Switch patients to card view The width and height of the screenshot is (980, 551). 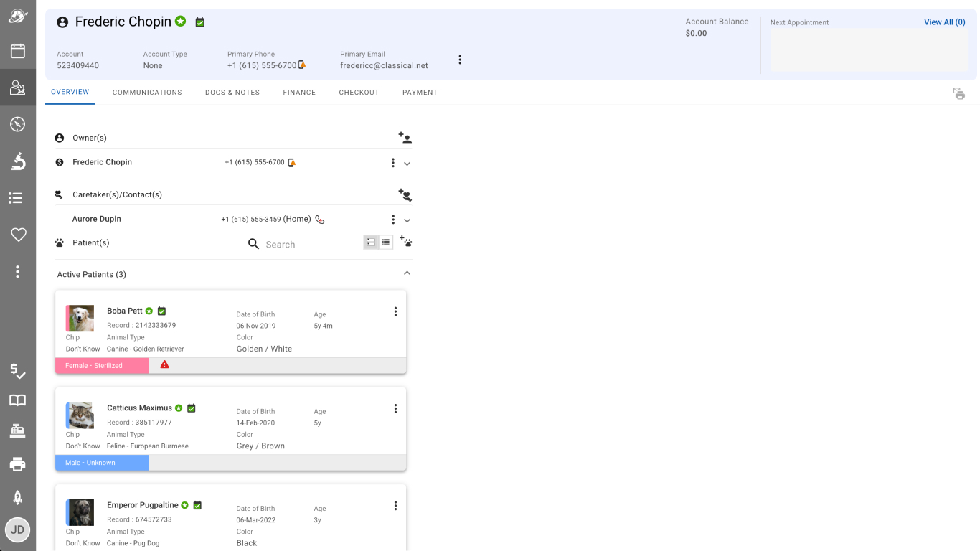(x=371, y=242)
